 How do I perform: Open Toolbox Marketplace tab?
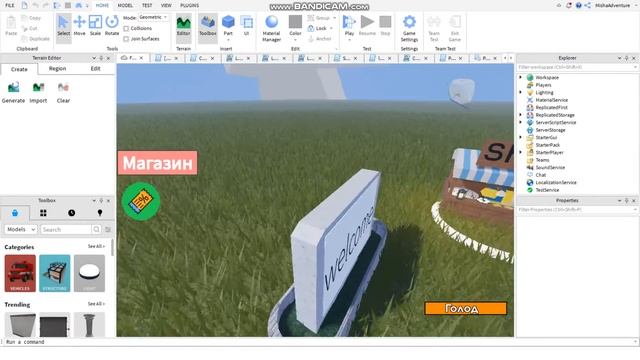(15, 213)
